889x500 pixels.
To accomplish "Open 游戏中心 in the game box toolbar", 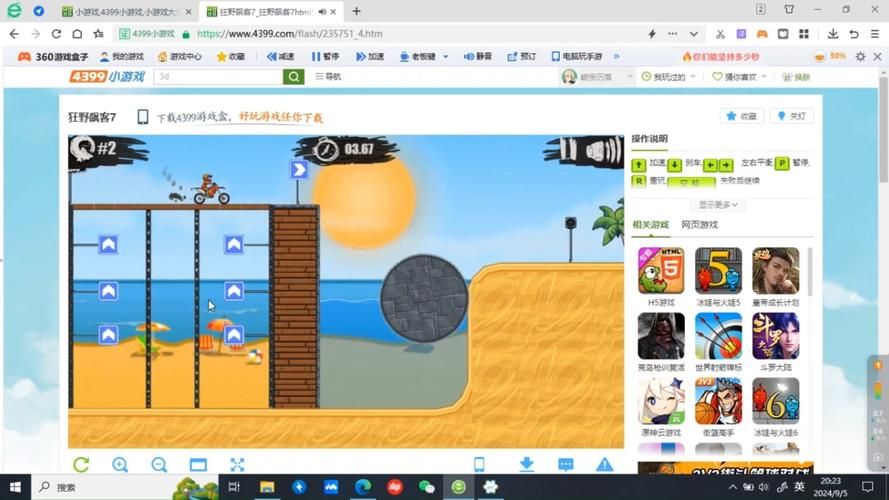I will coord(180,57).
